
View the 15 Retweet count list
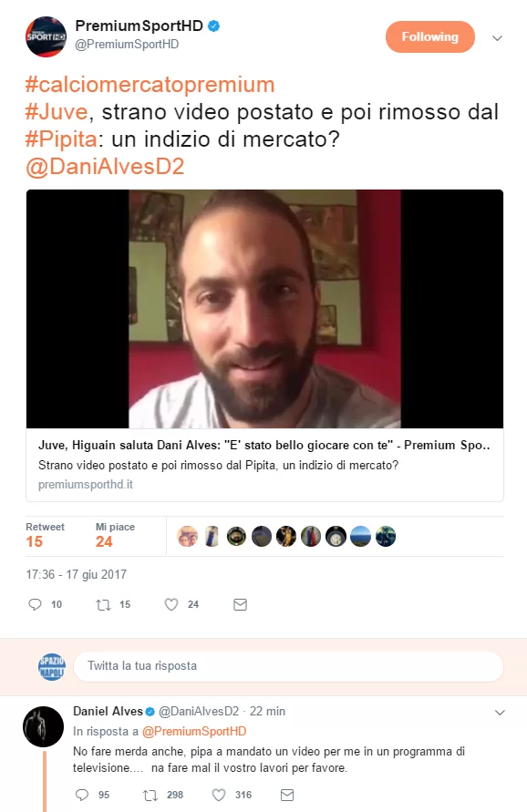point(45,535)
